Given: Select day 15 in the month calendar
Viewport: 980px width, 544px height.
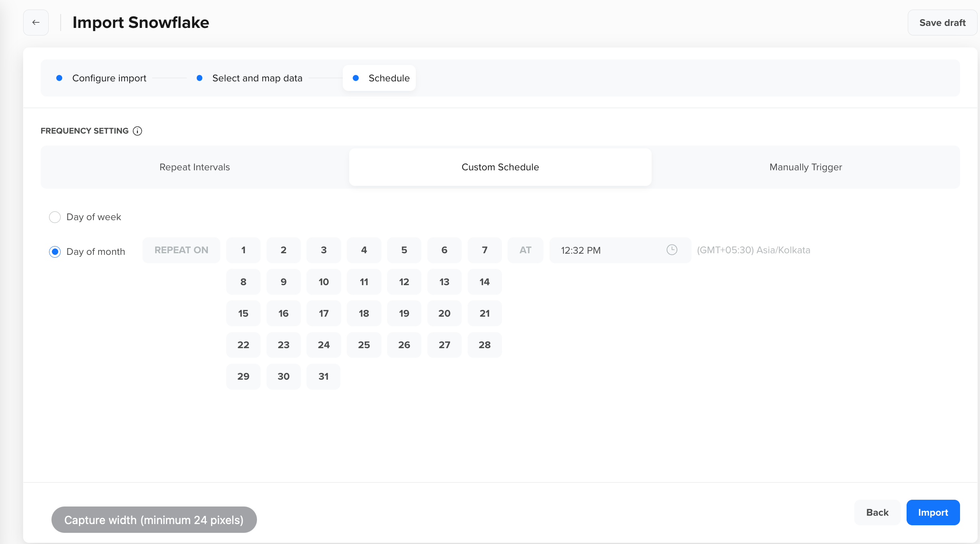Looking at the screenshot, I should coord(243,313).
